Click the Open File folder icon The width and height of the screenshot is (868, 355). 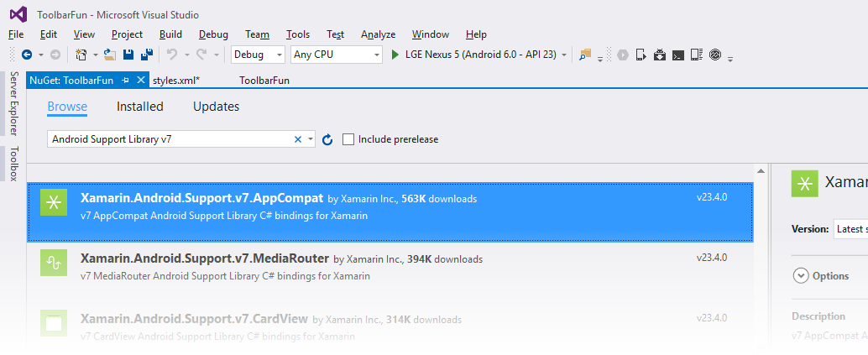pyautogui.click(x=110, y=55)
